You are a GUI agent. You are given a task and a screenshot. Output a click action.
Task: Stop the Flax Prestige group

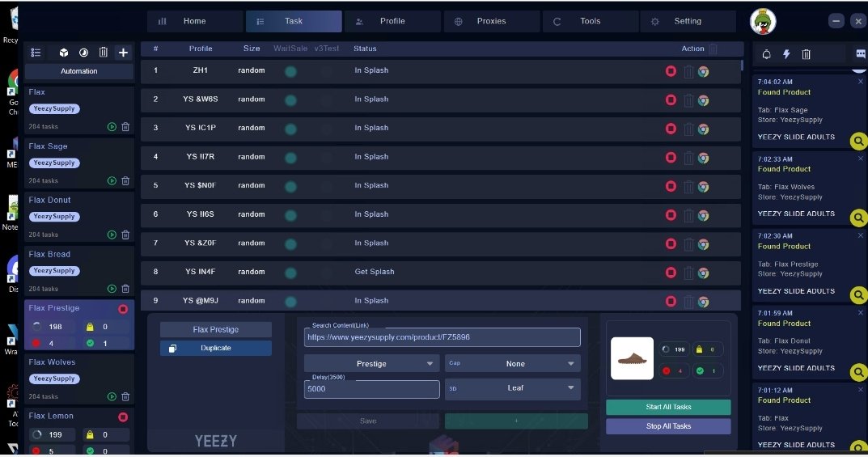[123, 309]
